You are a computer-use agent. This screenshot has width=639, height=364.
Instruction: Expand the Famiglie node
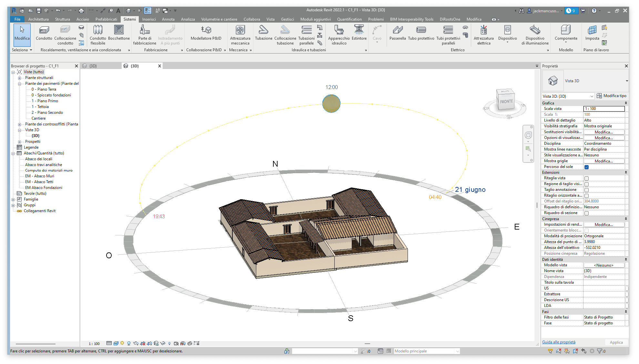click(13, 200)
